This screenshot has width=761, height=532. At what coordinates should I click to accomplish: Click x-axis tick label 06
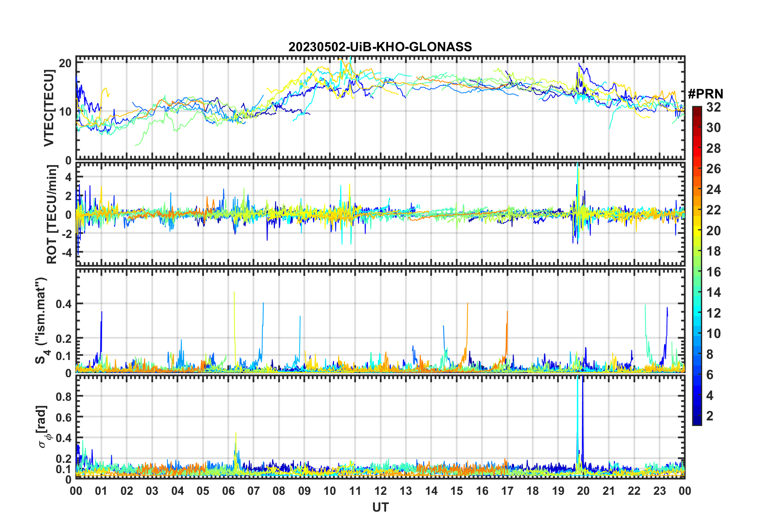click(228, 491)
